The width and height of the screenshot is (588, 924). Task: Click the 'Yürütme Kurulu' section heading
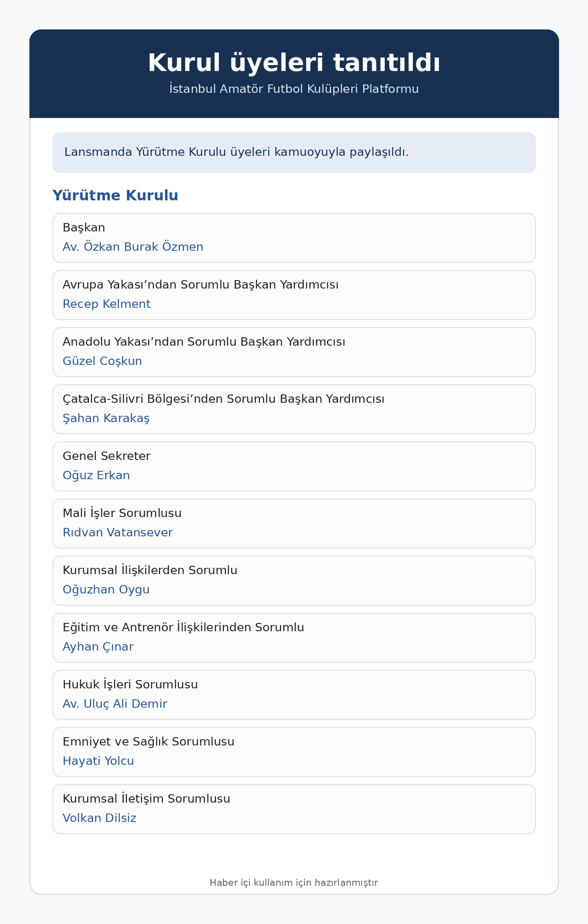(115, 195)
